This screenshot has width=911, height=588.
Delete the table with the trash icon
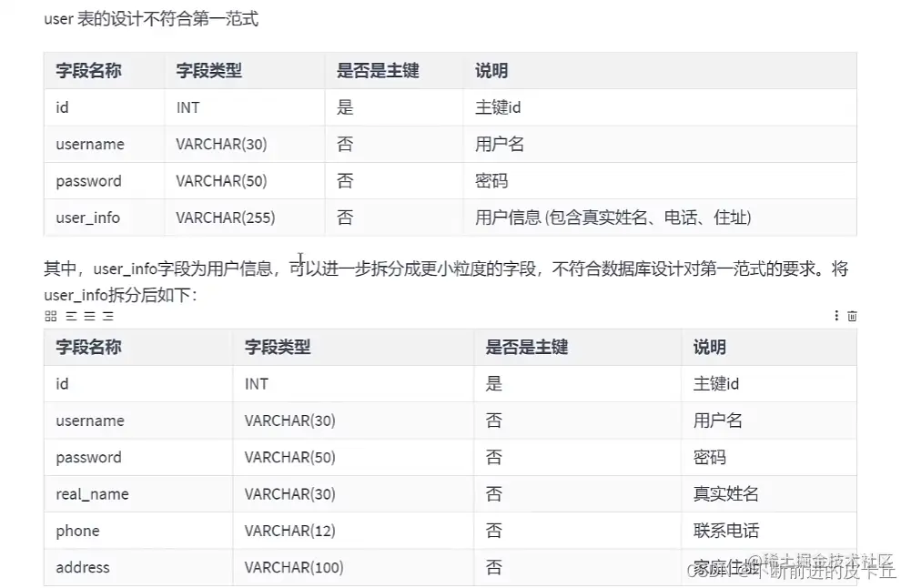click(852, 316)
